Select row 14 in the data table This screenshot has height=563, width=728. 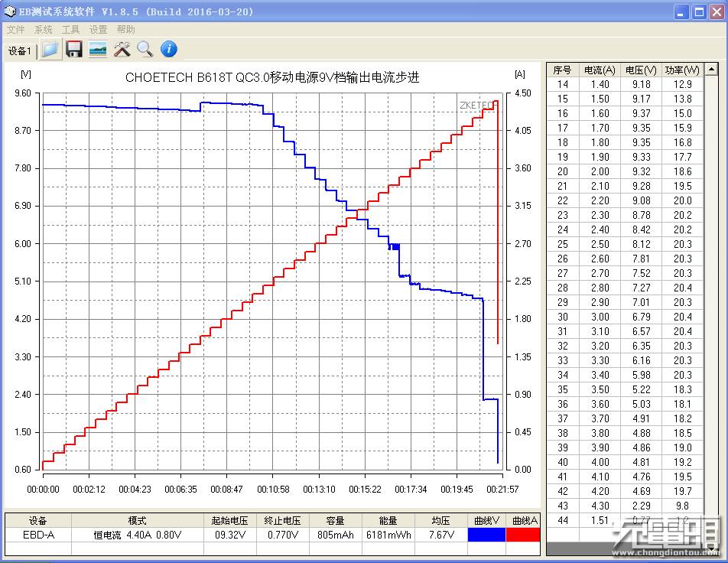(626, 85)
